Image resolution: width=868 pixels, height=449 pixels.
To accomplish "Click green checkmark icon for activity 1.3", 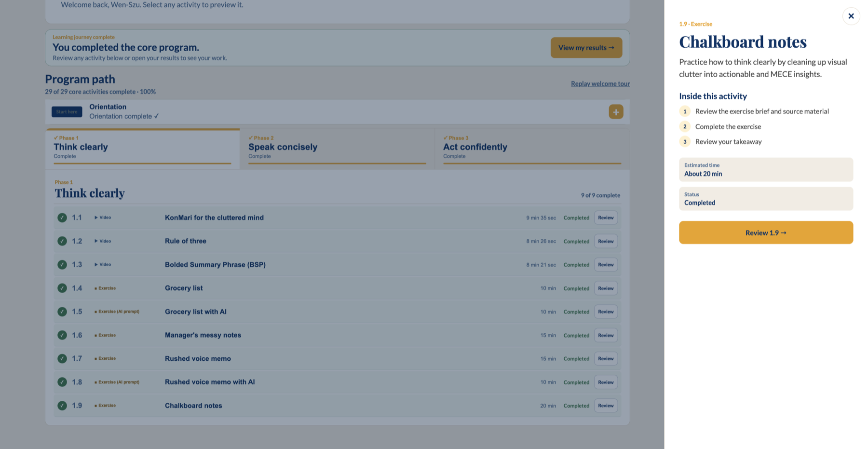I will (x=62, y=265).
